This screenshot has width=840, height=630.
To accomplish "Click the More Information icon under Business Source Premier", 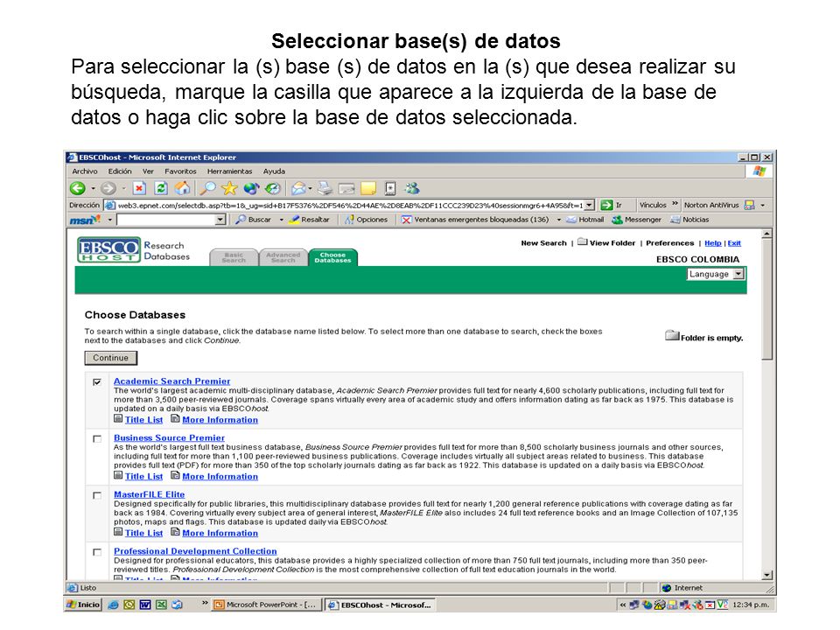I will (x=175, y=475).
